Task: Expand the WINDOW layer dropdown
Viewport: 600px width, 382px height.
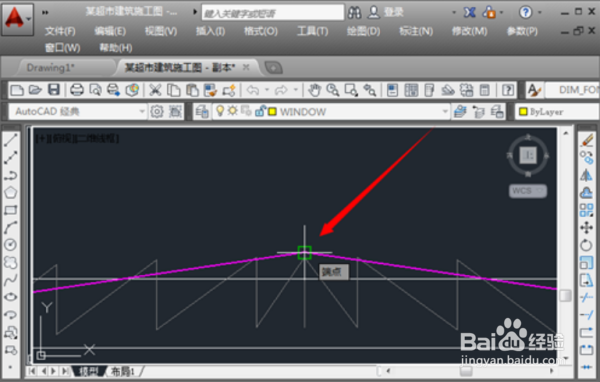Action: point(445,111)
